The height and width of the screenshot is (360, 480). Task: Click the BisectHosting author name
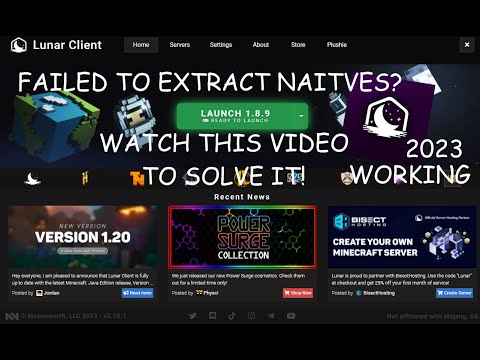coord(379,293)
